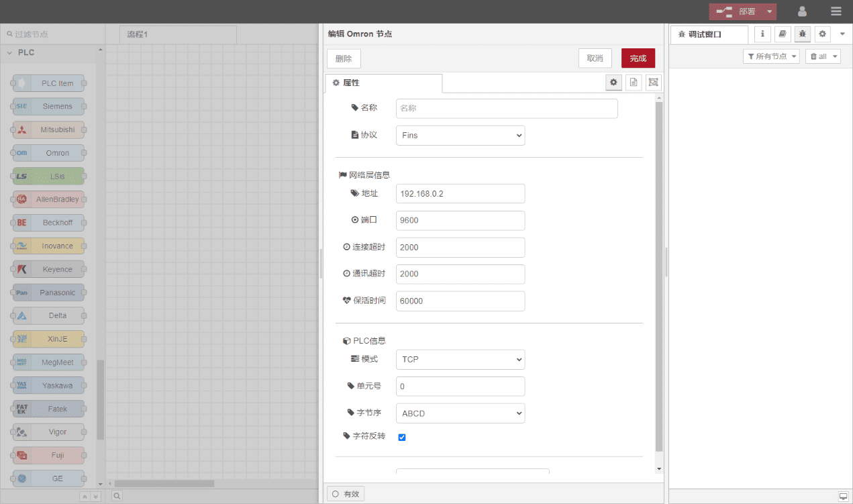Open the node properties gear icon
The width and height of the screenshot is (853, 504).
[613, 83]
